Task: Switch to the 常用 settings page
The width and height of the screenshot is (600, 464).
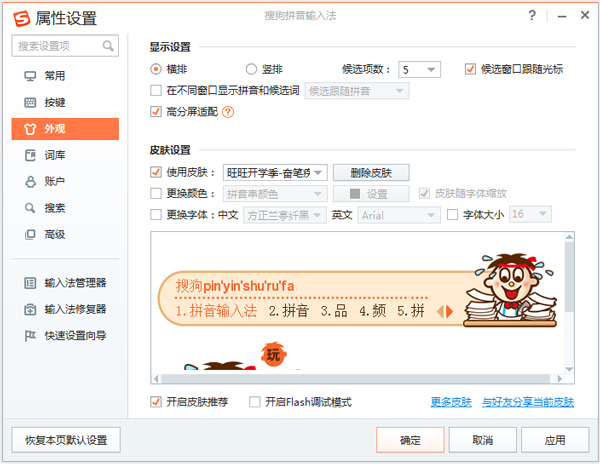Action: (65, 76)
